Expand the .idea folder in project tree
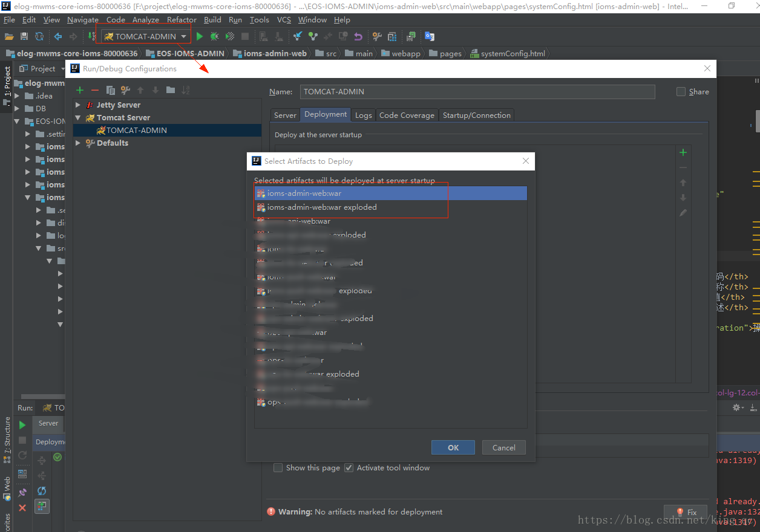 pos(18,96)
